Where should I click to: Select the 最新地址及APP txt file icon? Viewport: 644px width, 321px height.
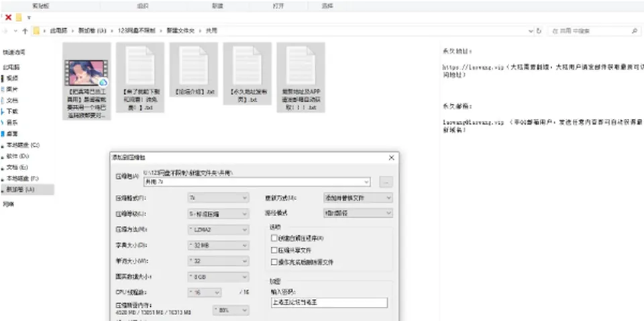point(301,65)
